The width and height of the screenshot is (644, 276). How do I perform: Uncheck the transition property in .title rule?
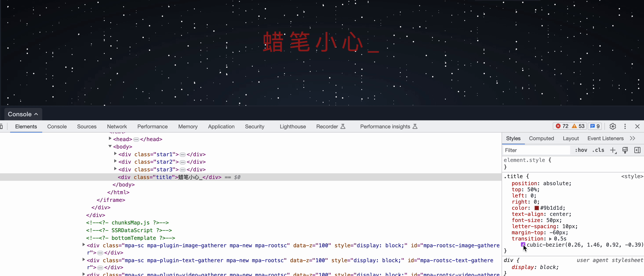click(508, 238)
